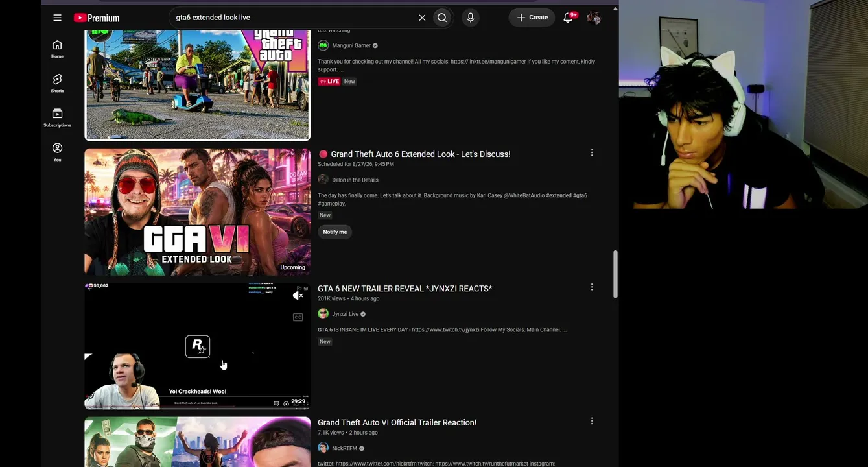Viewport: 868px width, 467px height.
Task: Open Dillon in the Details channel avatar
Action: 323,180
